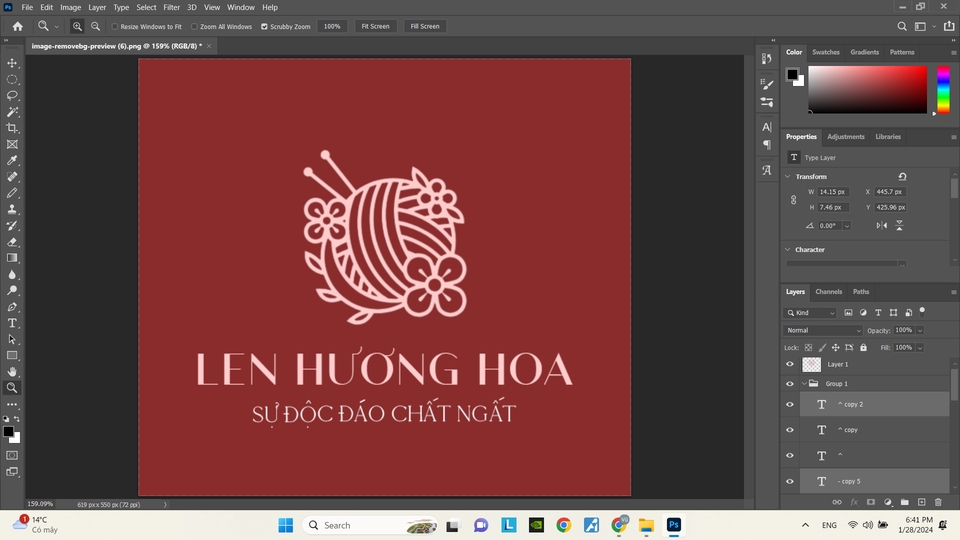Screen dimensions: 960x540
Task: Open Zoom tool preset picker arrow
Action: [x=57, y=26]
